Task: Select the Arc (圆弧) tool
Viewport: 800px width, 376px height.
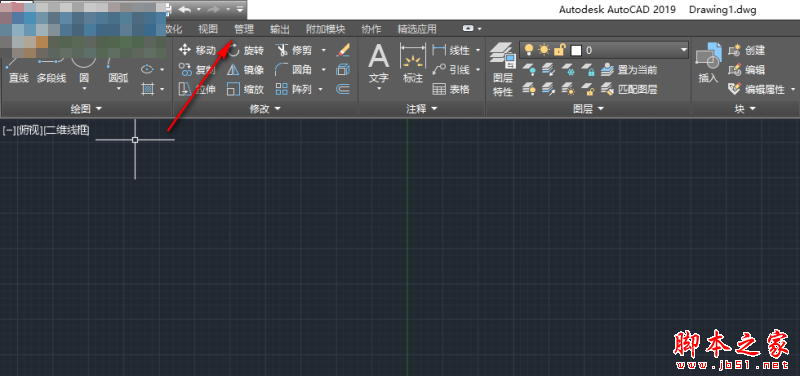Action: [118, 71]
